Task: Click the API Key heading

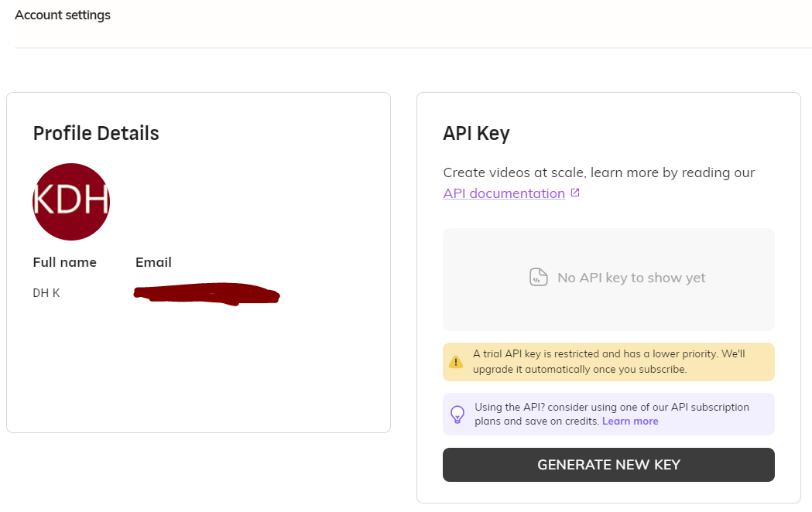Action: (476, 134)
